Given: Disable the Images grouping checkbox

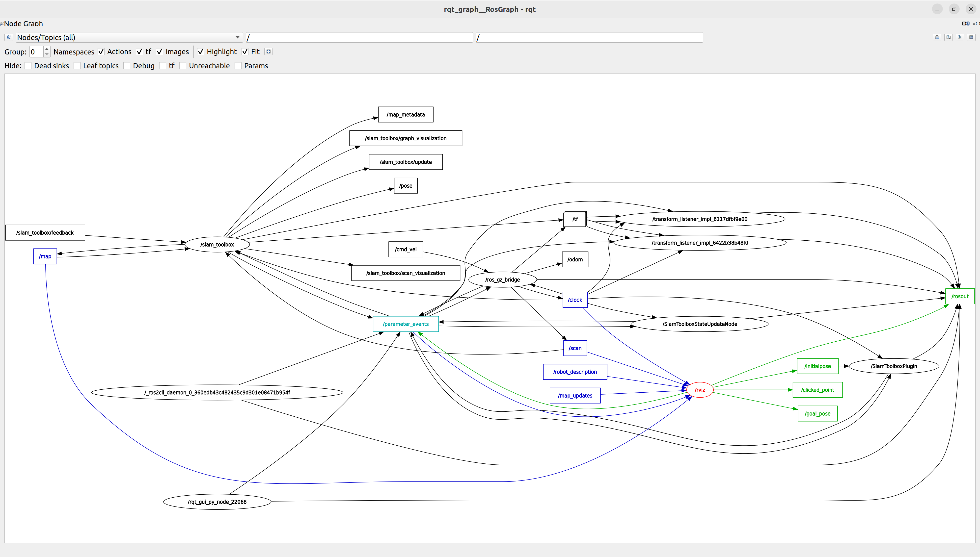Looking at the screenshot, I should pyautogui.click(x=160, y=52).
